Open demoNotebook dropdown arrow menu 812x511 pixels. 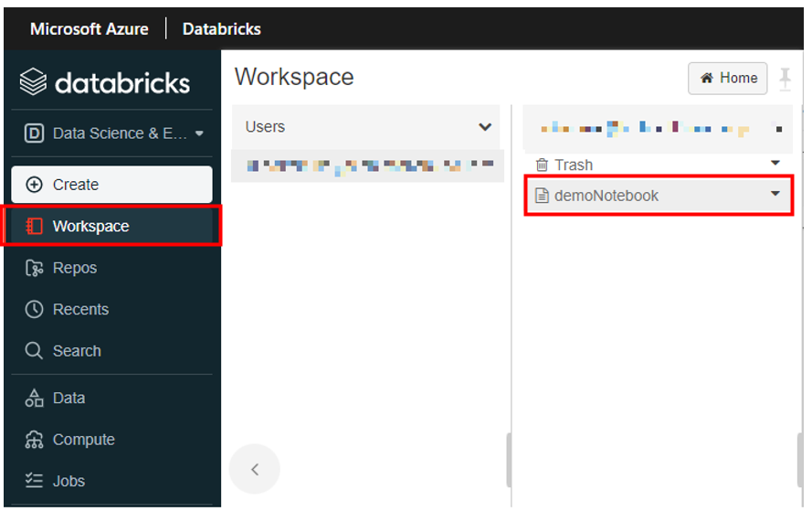point(775,194)
